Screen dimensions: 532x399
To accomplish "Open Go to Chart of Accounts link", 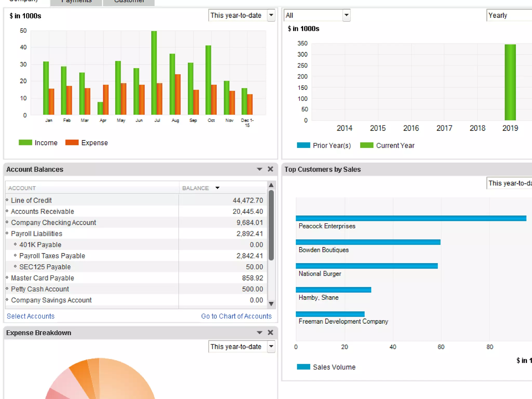I will [236, 316].
